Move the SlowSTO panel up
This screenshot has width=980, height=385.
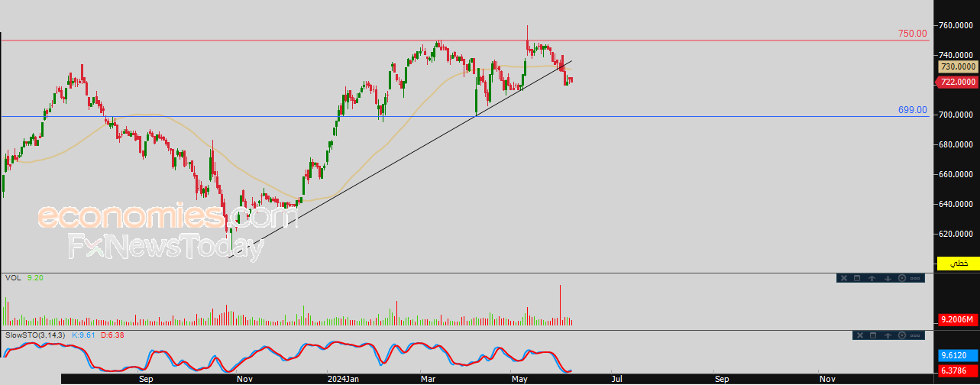[888, 335]
